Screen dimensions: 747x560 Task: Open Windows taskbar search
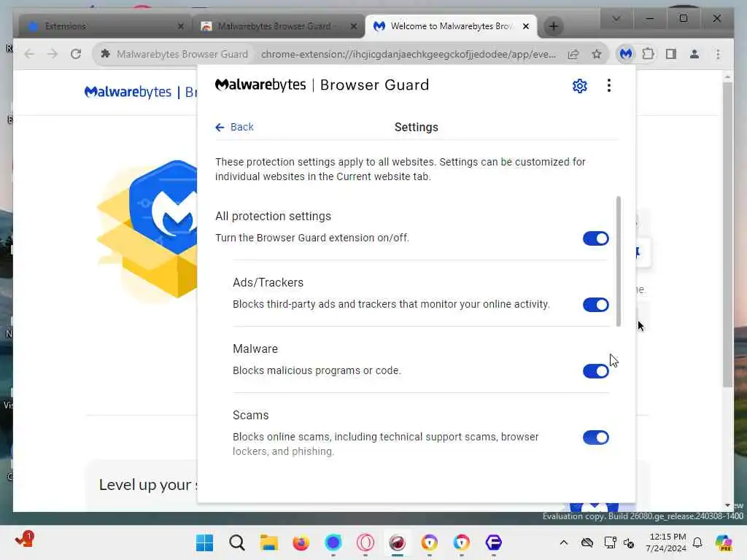tap(236, 542)
